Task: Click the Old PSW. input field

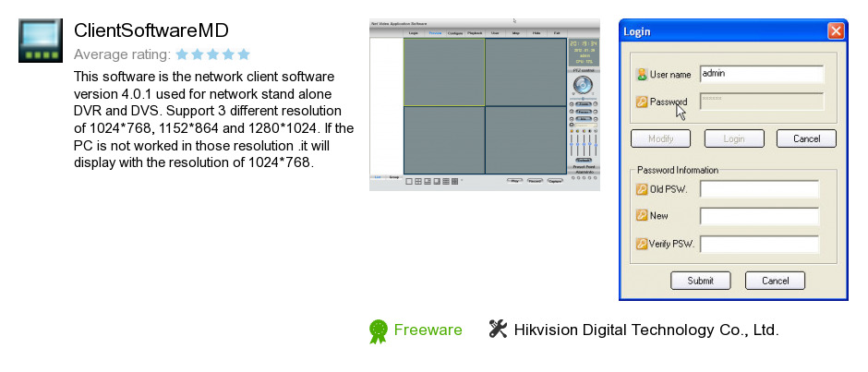Action: tap(759, 188)
